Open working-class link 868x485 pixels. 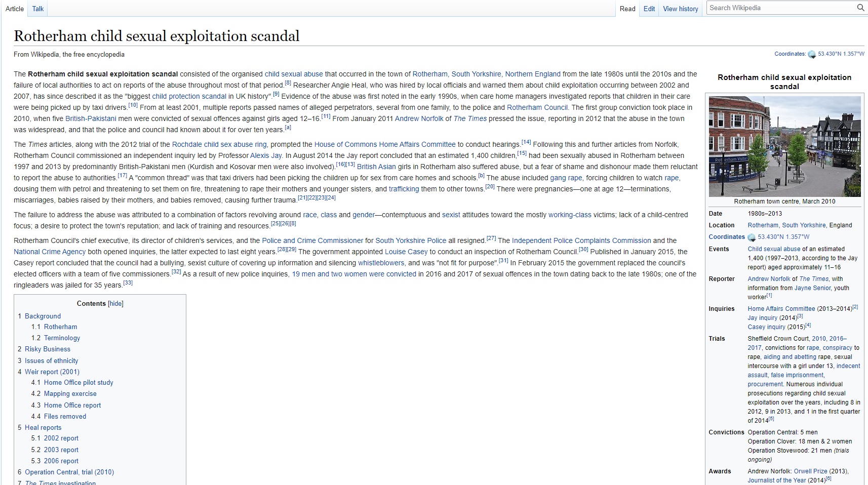click(x=570, y=215)
